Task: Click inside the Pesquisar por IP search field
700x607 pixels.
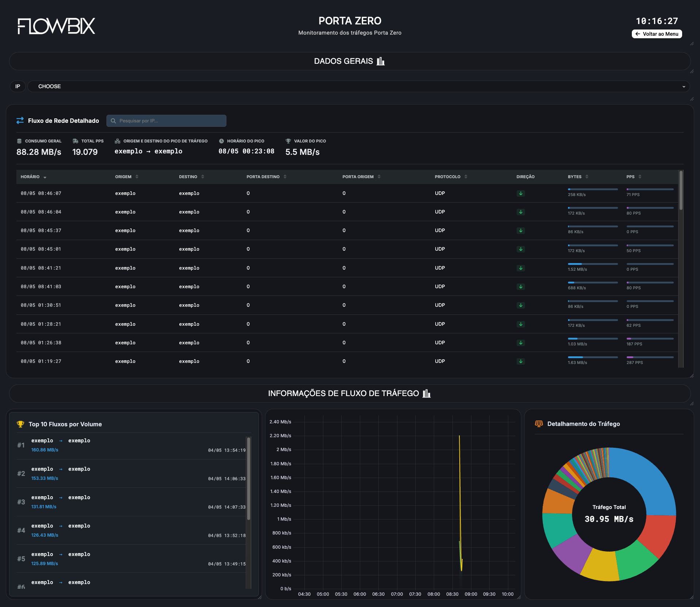Action: 166,121
